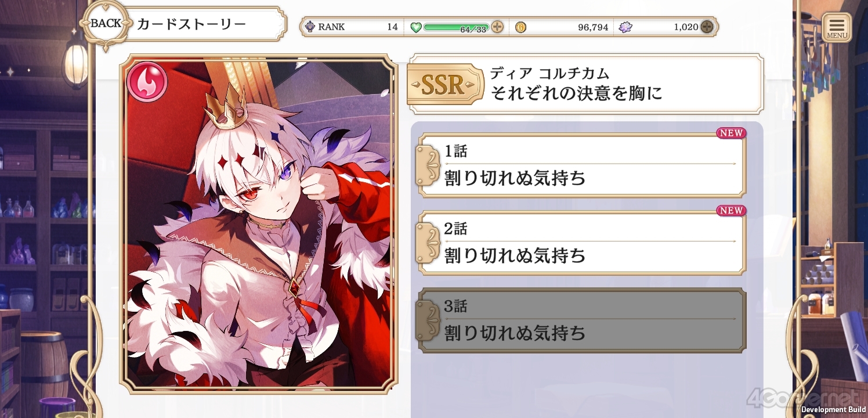
Task: View the character card illustration
Action: (x=259, y=224)
